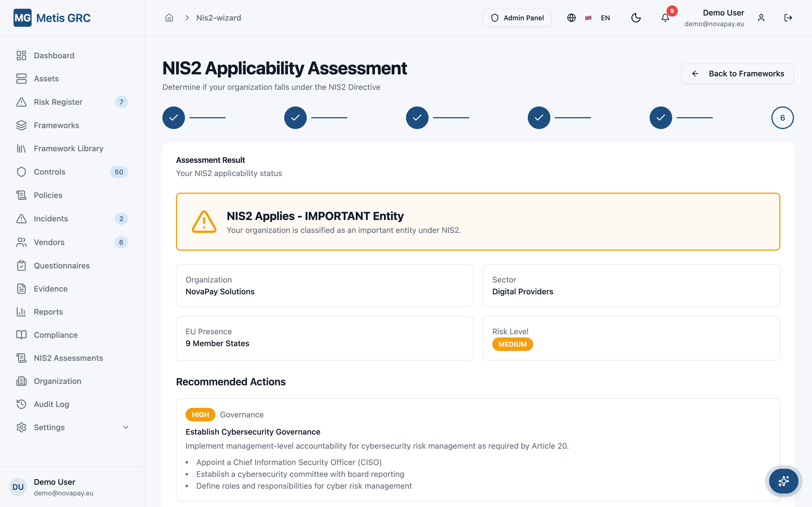The height and width of the screenshot is (507, 812).
Task: Open NIS2 Assessments in the sidebar
Action: 68,358
